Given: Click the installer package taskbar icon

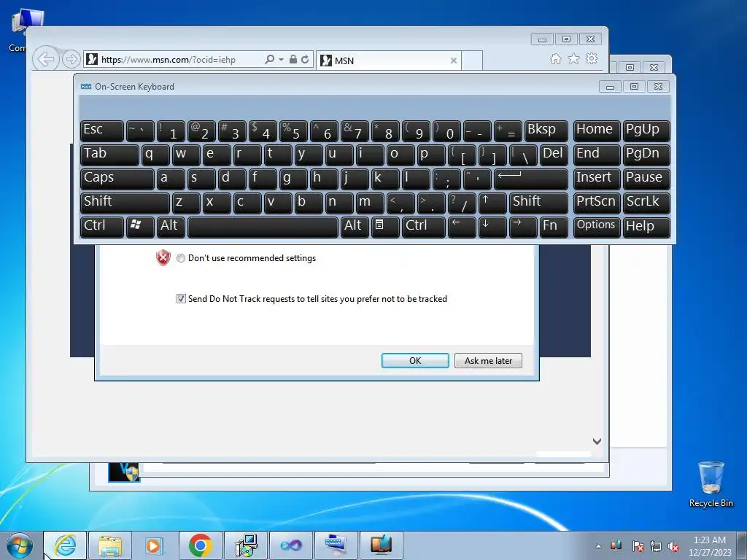Looking at the screenshot, I should (246, 545).
